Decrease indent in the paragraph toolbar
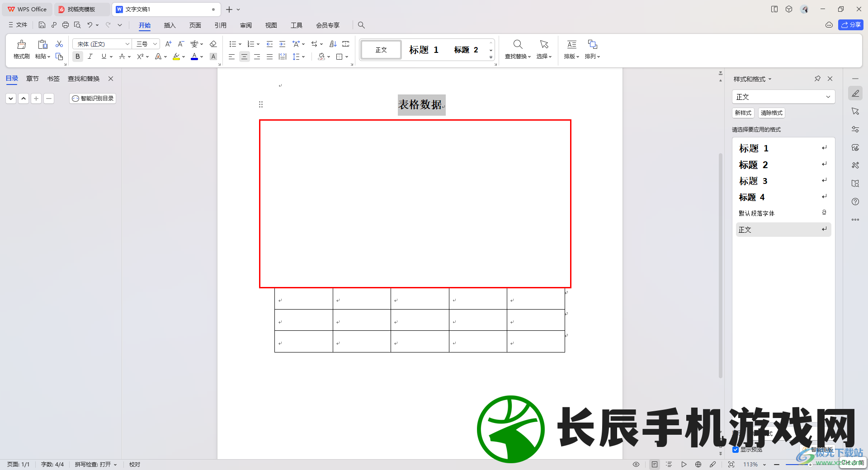The width and height of the screenshot is (868, 470). [269, 44]
